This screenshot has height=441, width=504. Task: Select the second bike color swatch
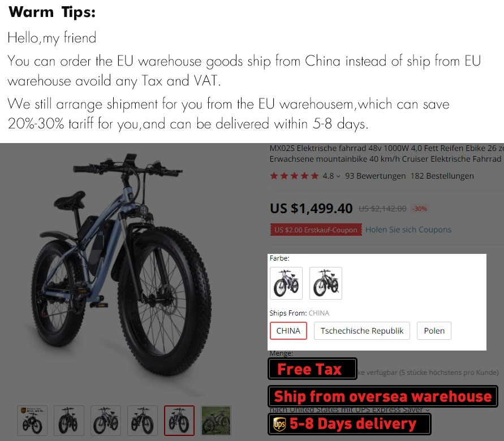(x=326, y=283)
